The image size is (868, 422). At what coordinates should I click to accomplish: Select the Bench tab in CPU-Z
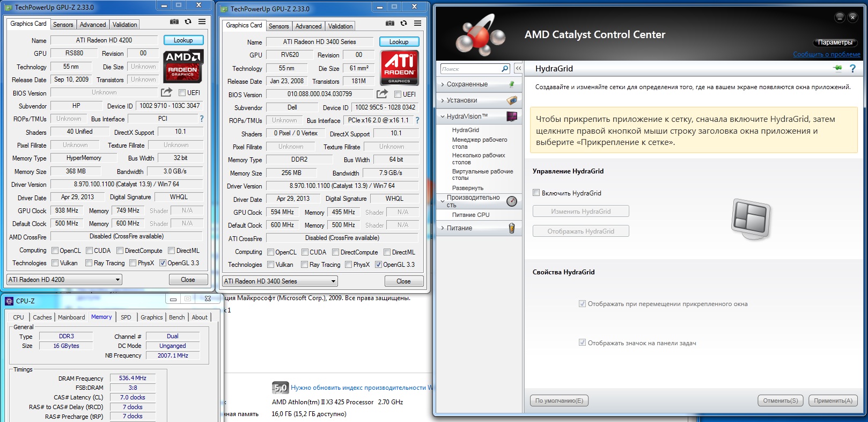(176, 317)
